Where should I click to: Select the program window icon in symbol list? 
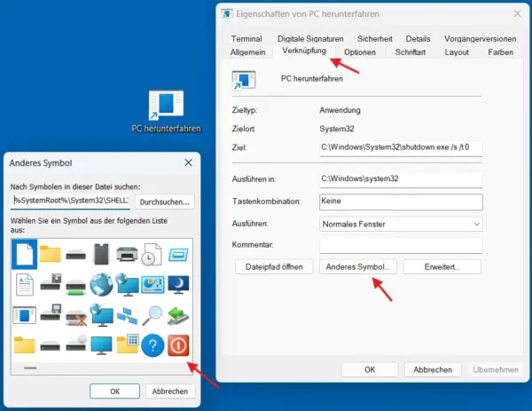coord(25,315)
